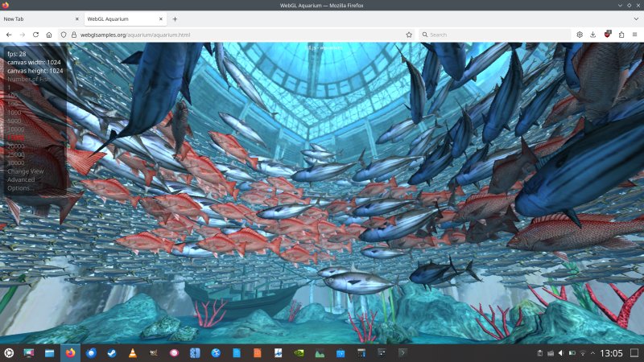Set number of fish to 1000
The image size is (644, 362).
[16, 113]
